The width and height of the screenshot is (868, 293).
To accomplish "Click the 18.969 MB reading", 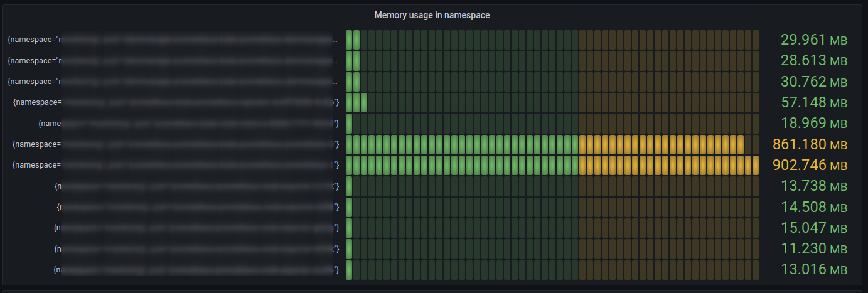I will point(814,123).
